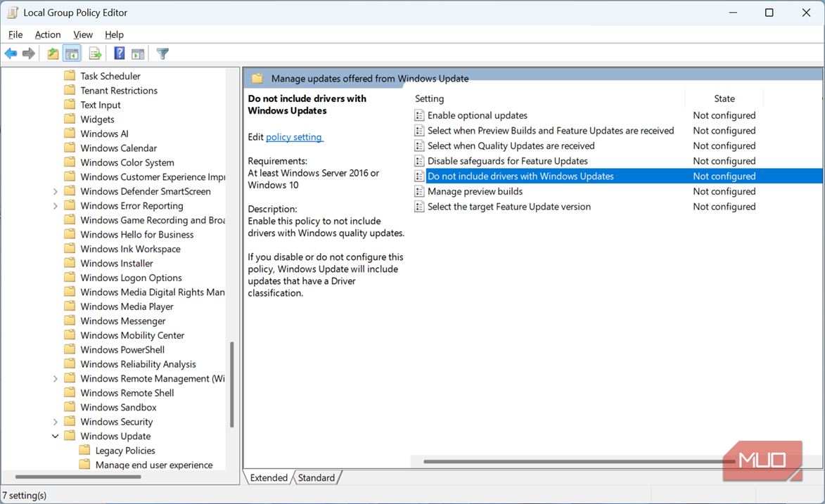Click the Local Group Policy Editor title icon
Viewport: 825px width, 504px height.
(12, 13)
